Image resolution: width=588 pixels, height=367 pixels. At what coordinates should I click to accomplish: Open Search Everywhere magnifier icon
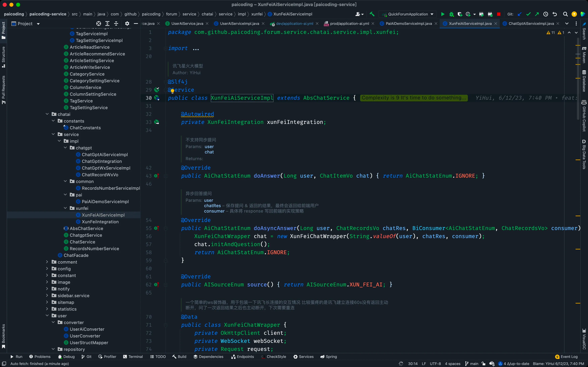tap(565, 14)
